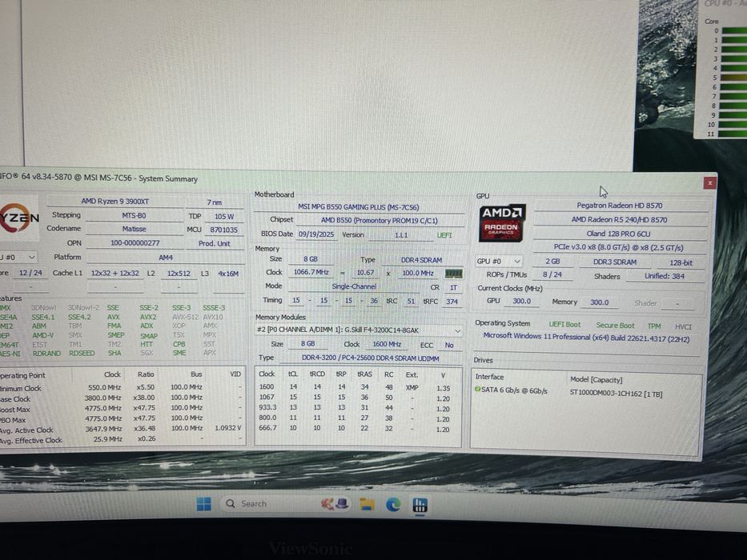Click the AMD Radeon R5 240/HD 8570 field

[x=620, y=219]
